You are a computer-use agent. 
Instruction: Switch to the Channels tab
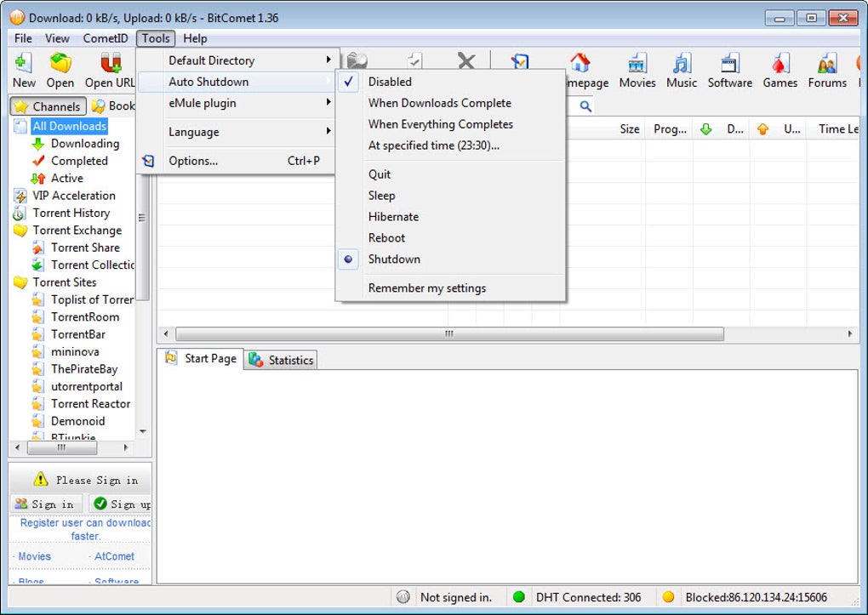(49, 106)
